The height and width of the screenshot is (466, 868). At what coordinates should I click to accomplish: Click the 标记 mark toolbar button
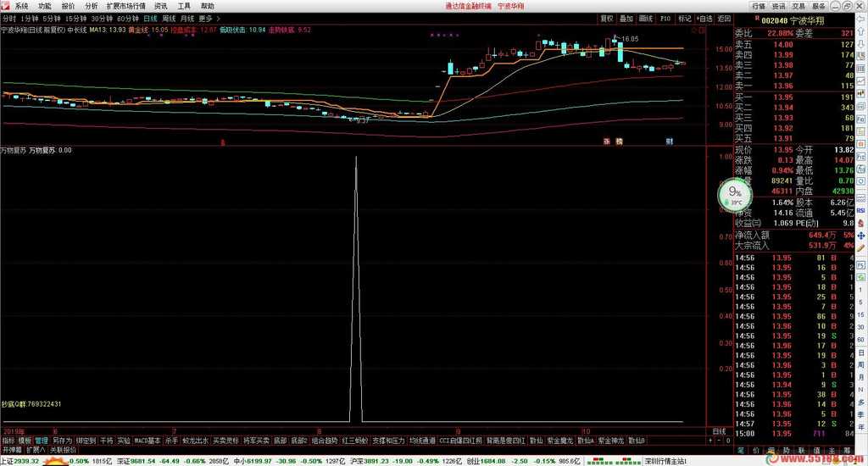coord(685,19)
